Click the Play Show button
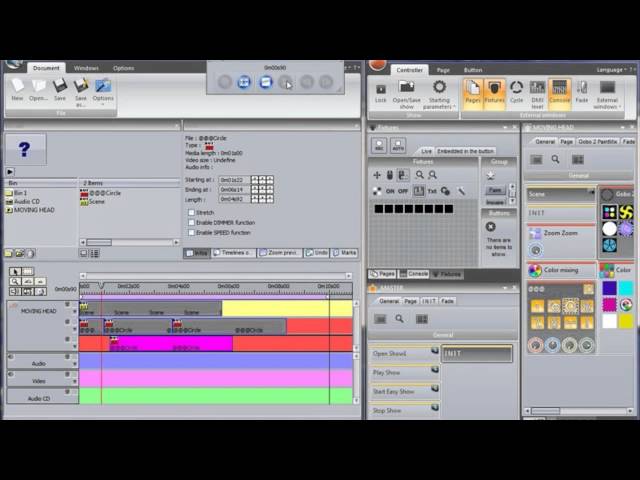 (x=404, y=372)
